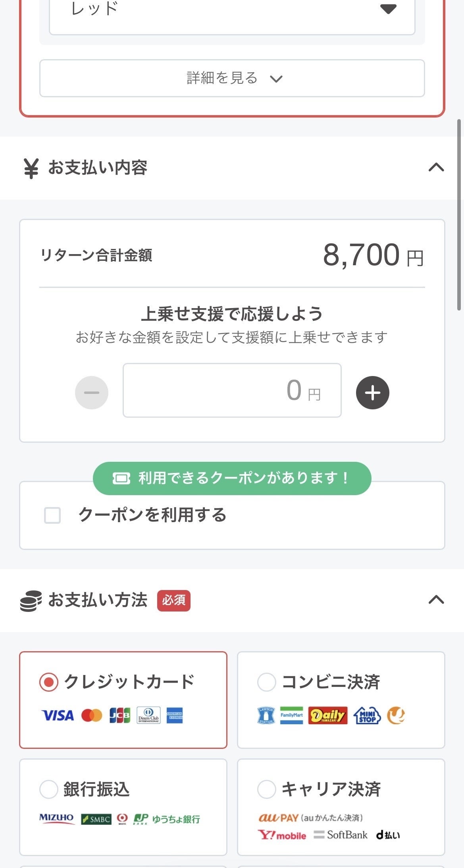Expand 詳細を見る details button
The image size is (464, 868).
tap(232, 78)
